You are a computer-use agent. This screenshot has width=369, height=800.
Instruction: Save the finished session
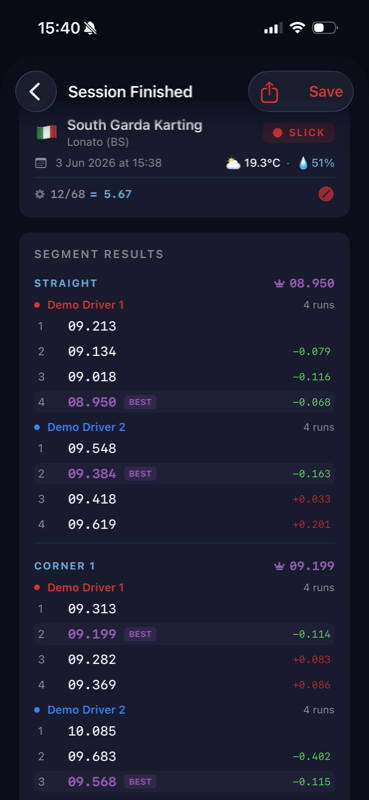326,92
